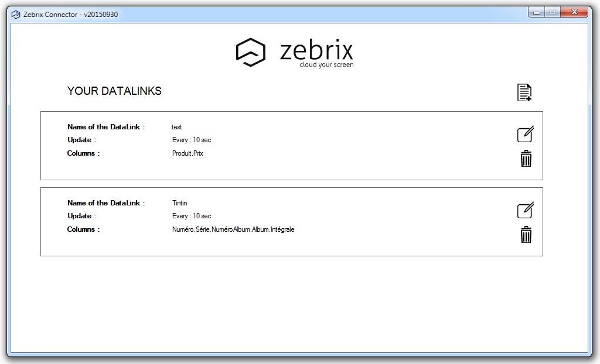Click the update interval of the test DataLink
This screenshot has width=600, height=364.
pyautogui.click(x=192, y=140)
